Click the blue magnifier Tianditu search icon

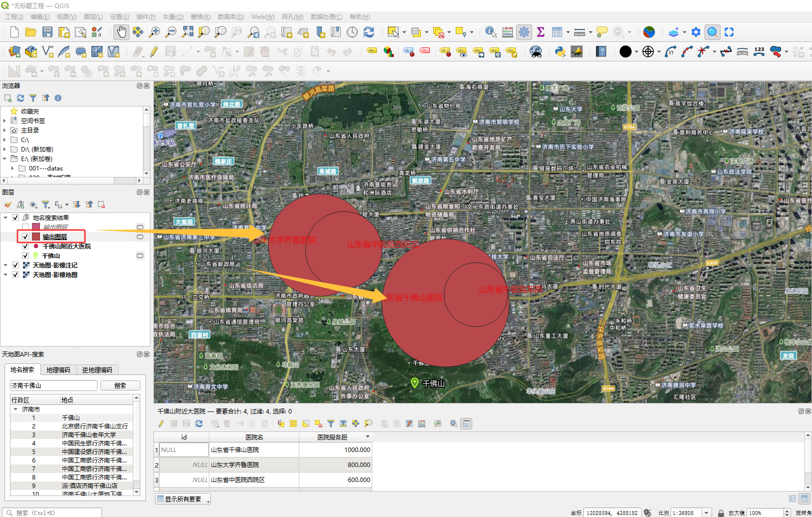coord(713,32)
